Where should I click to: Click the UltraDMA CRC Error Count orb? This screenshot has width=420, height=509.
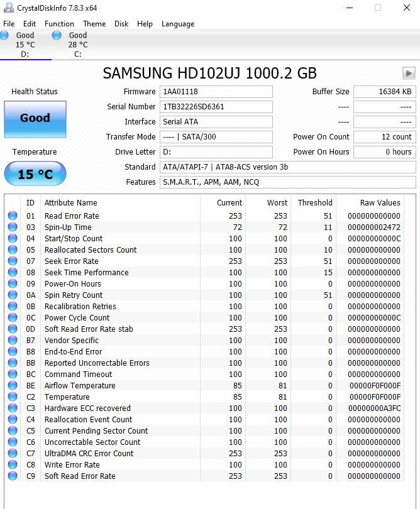[x=13, y=453]
